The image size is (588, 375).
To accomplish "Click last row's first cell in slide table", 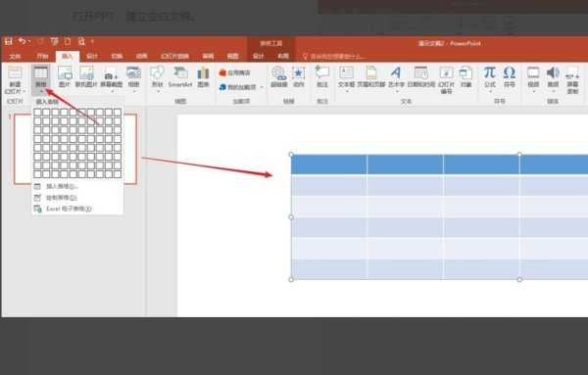I will click(329, 269).
